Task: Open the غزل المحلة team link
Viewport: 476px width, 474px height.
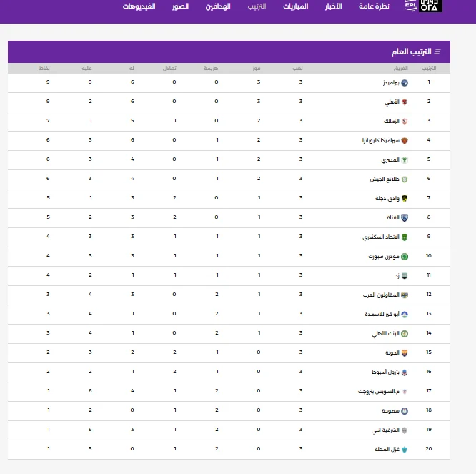Action: pyautogui.click(x=387, y=450)
